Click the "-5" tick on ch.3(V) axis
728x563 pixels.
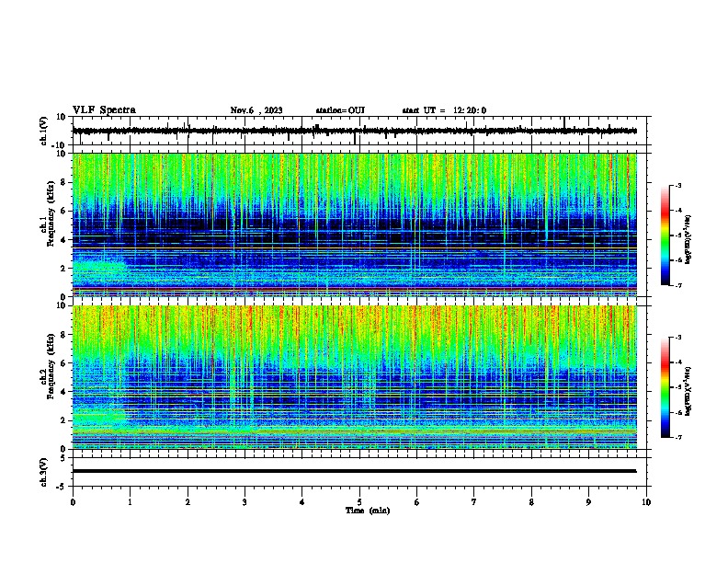(x=61, y=487)
